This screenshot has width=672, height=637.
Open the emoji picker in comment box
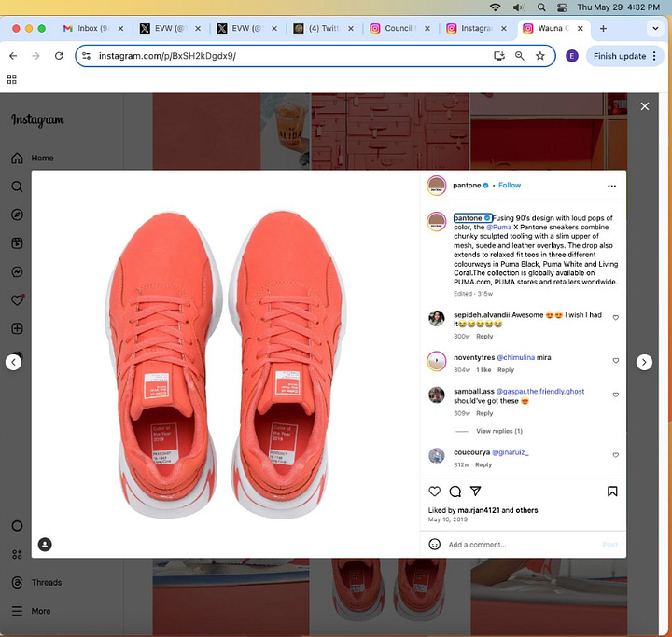click(435, 545)
